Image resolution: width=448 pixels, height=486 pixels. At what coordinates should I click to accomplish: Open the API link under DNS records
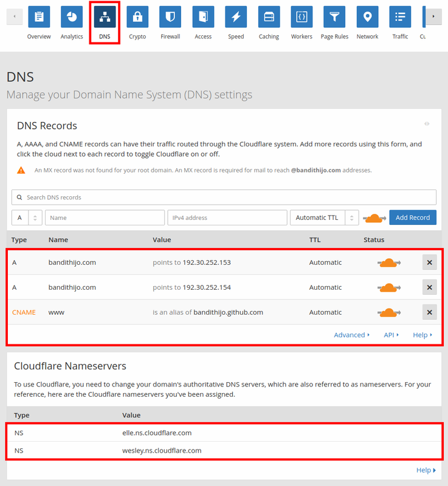[391, 335]
